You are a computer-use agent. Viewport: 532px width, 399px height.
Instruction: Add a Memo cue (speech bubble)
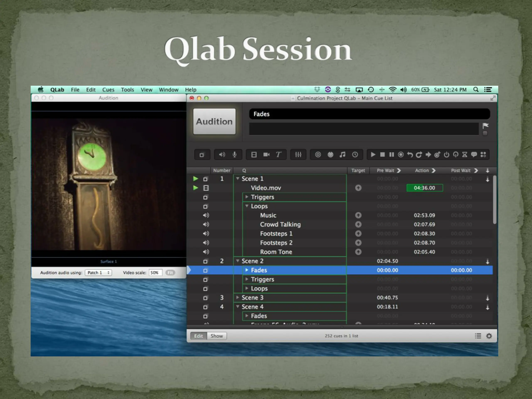[x=474, y=155]
